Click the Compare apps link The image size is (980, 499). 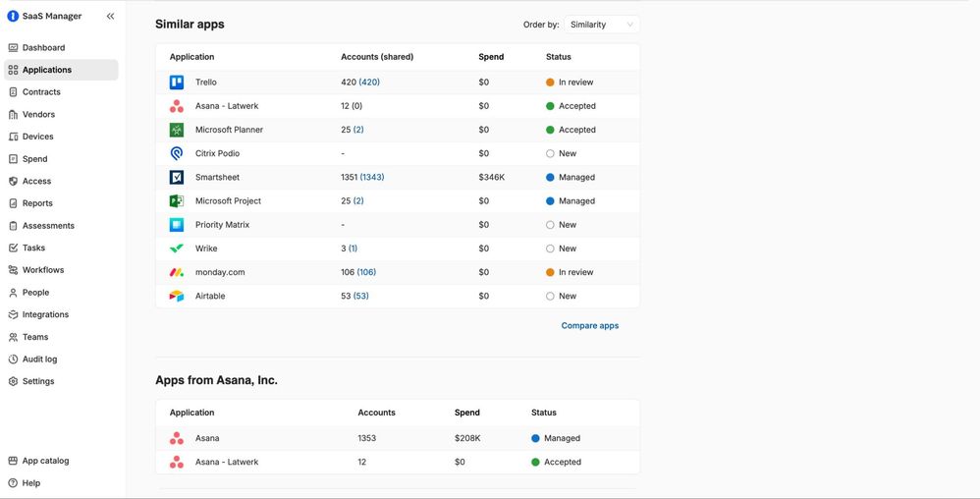[x=589, y=326]
